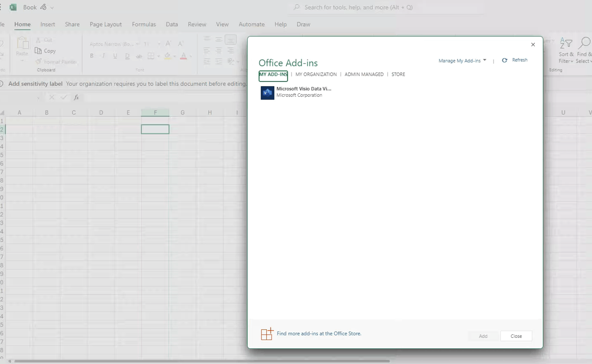Select the Bold formatting icon

click(92, 56)
